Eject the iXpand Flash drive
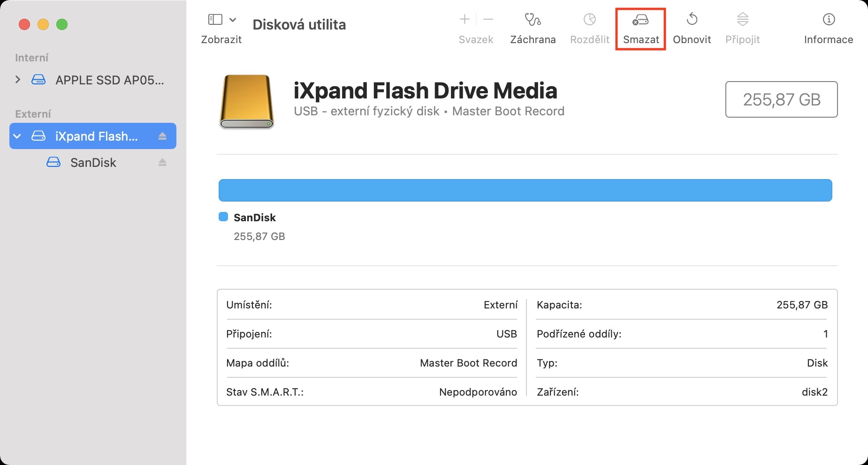Image resolution: width=868 pixels, height=465 pixels. click(162, 136)
